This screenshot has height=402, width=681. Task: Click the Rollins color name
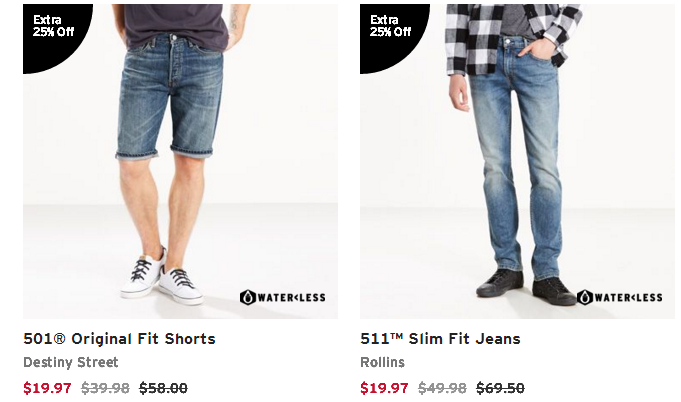382,362
